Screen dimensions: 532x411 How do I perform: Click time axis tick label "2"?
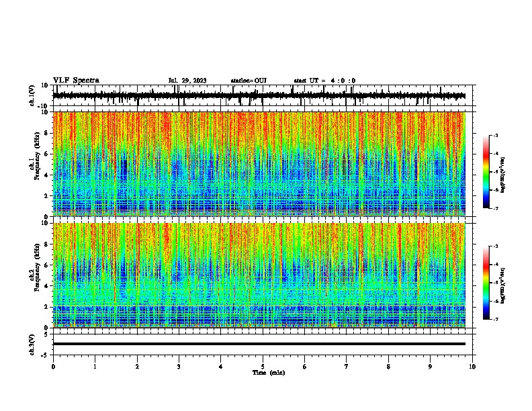pyautogui.click(x=137, y=367)
